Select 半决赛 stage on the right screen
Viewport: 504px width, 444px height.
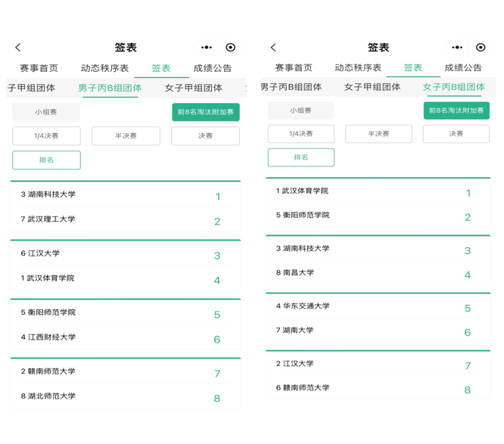[x=378, y=134]
